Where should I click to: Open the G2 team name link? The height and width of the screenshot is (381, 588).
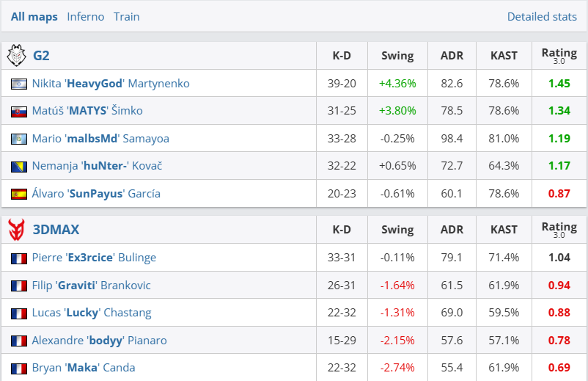(41, 55)
